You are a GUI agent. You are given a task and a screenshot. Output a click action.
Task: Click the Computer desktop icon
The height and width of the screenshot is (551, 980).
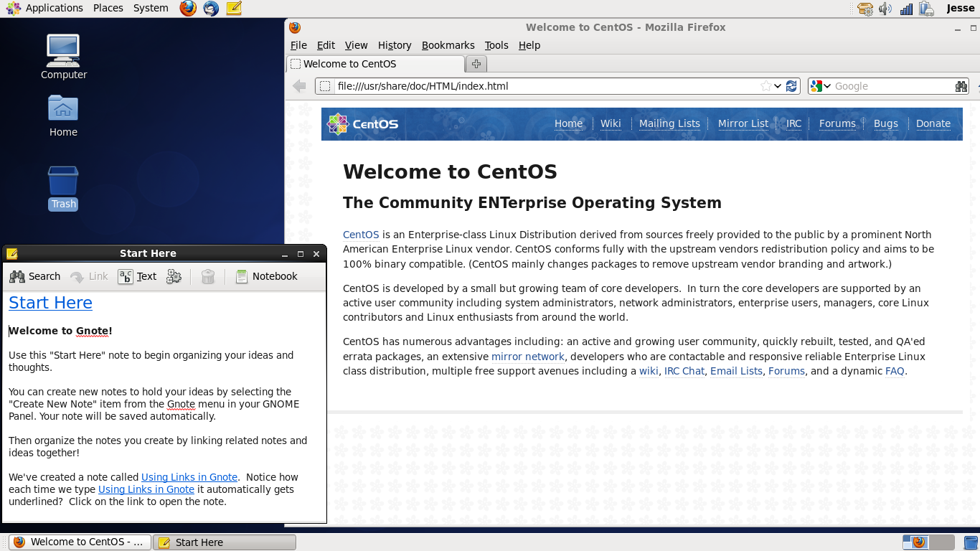[x=63, y=57]
